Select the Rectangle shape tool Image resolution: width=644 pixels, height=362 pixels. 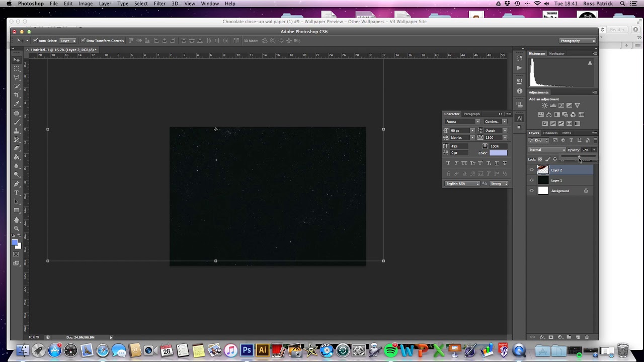[x=17, y=210]
